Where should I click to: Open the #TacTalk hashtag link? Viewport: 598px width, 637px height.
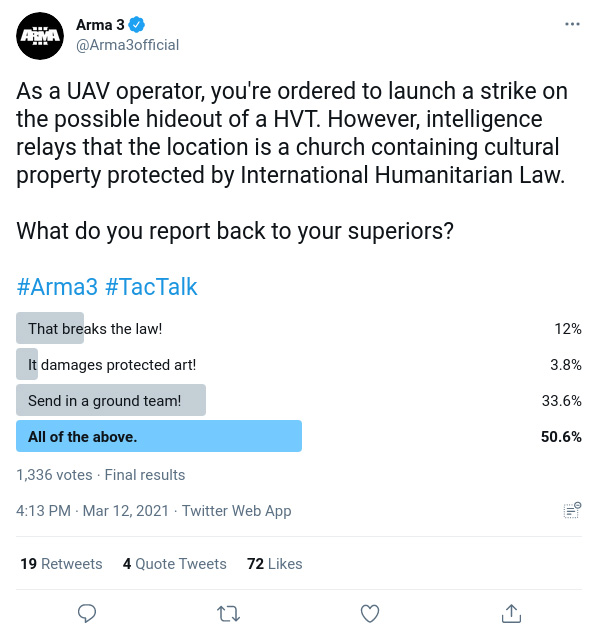[x=151, y=286]
